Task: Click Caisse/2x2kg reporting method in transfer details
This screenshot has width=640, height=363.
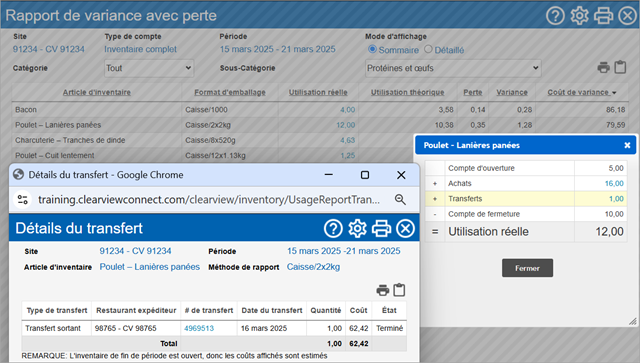Action: (x=313, y=267)
